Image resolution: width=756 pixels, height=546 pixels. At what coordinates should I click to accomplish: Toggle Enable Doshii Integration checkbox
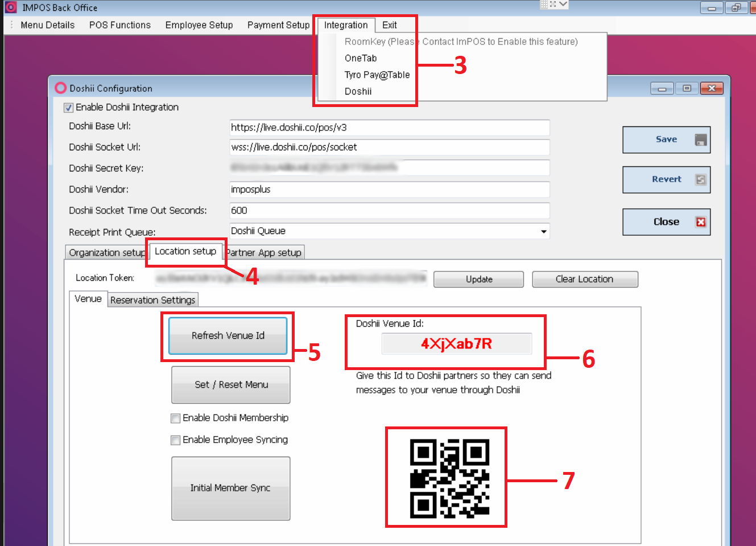(69, 108)
